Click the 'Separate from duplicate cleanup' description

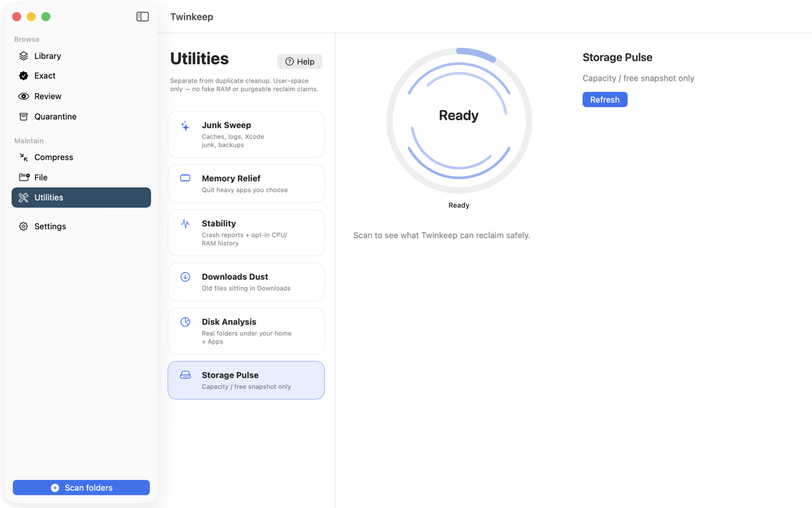click(244, 85)
